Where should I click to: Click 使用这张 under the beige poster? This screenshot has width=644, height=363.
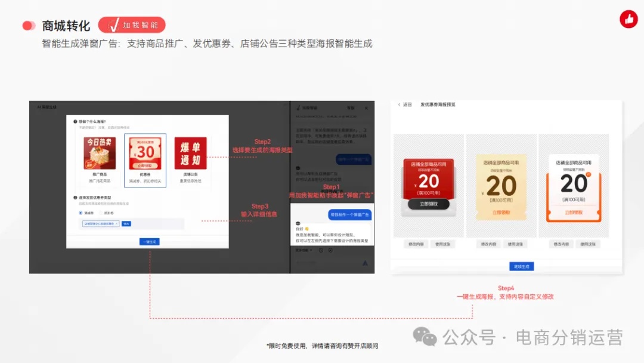(x=515, y=244)
